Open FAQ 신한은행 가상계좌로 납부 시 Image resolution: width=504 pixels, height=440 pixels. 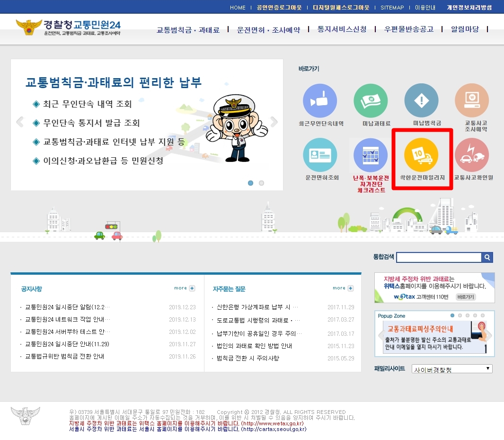pos(257,307)
